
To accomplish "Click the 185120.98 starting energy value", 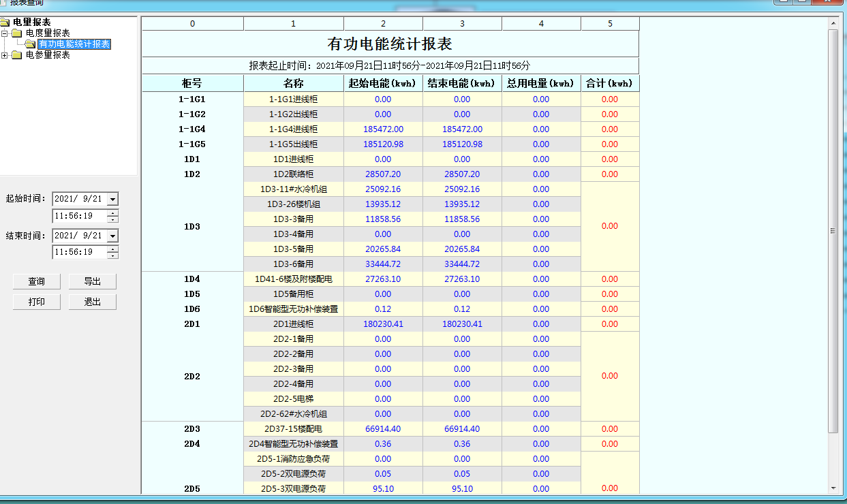I will 383,144.
